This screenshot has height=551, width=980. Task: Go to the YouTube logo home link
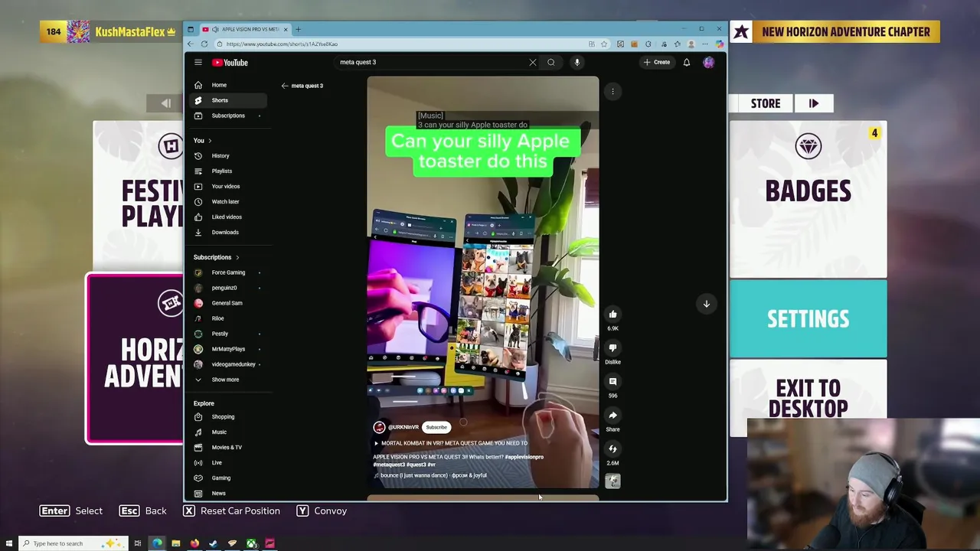click(x=230, y=62)
